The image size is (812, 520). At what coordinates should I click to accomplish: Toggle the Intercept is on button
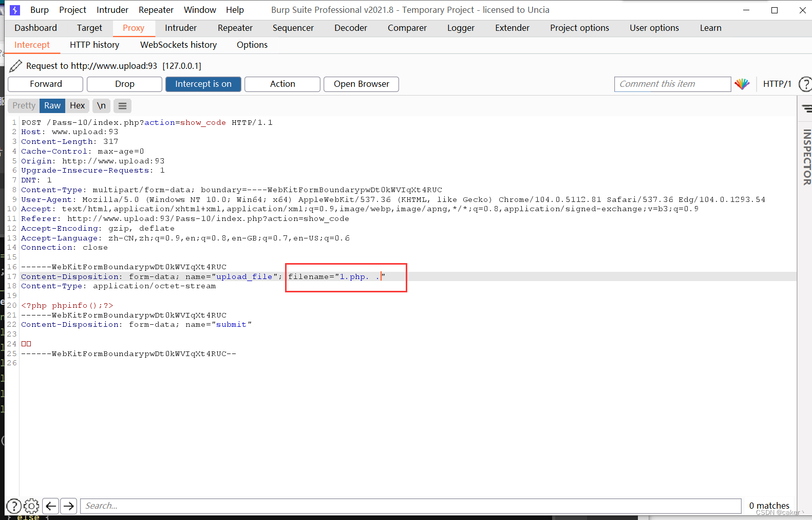pyautogui.click(x=203, y=84)
